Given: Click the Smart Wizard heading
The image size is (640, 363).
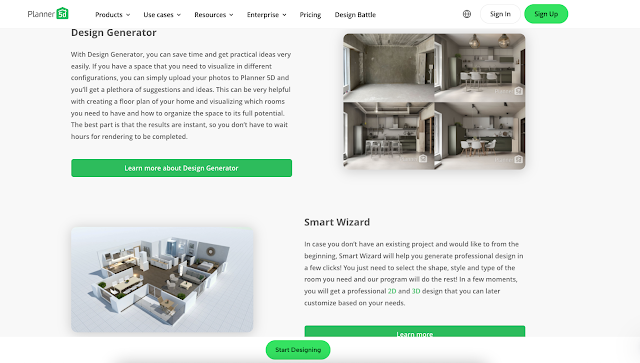Looking at the screenshot, I should (337, 222).
